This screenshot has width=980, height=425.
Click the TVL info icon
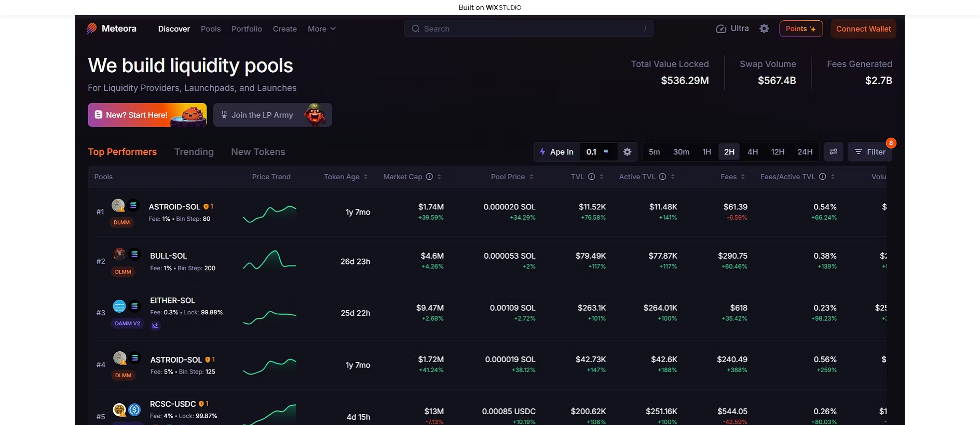[x=591, y=177]
